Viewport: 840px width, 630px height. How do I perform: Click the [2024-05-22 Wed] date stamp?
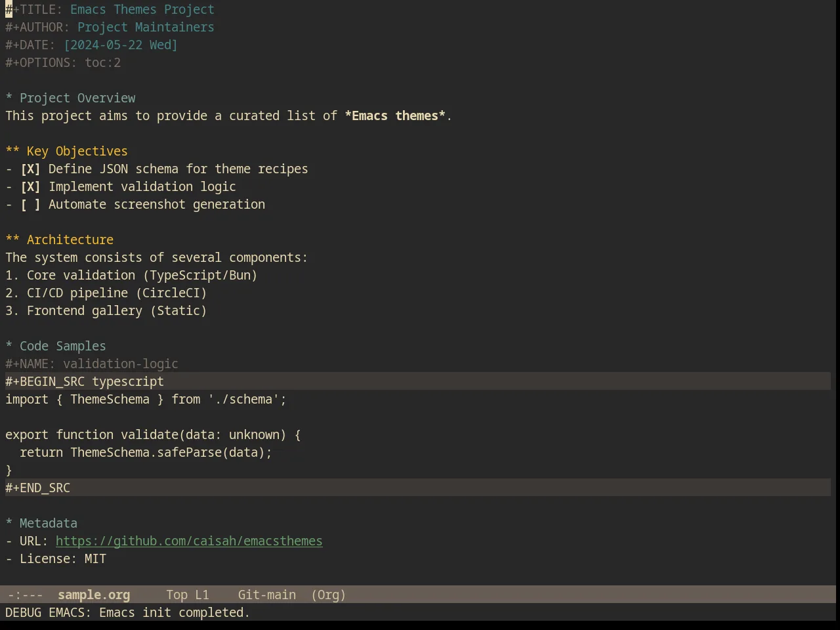pyautogui.click(x=121, y=45)
